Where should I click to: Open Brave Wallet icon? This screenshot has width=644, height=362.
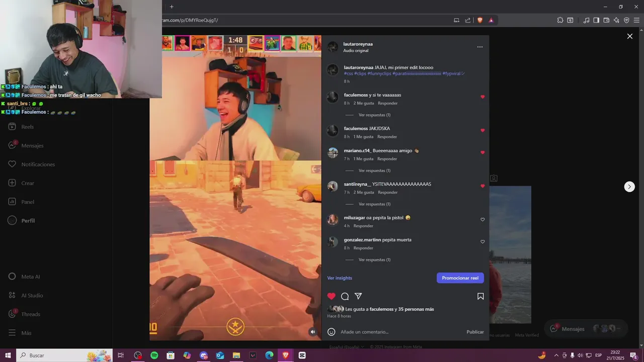pos(606,20)
